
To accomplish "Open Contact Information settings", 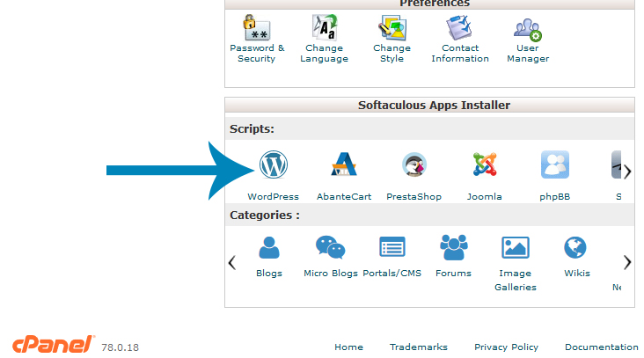I will (x=459, y=30).
